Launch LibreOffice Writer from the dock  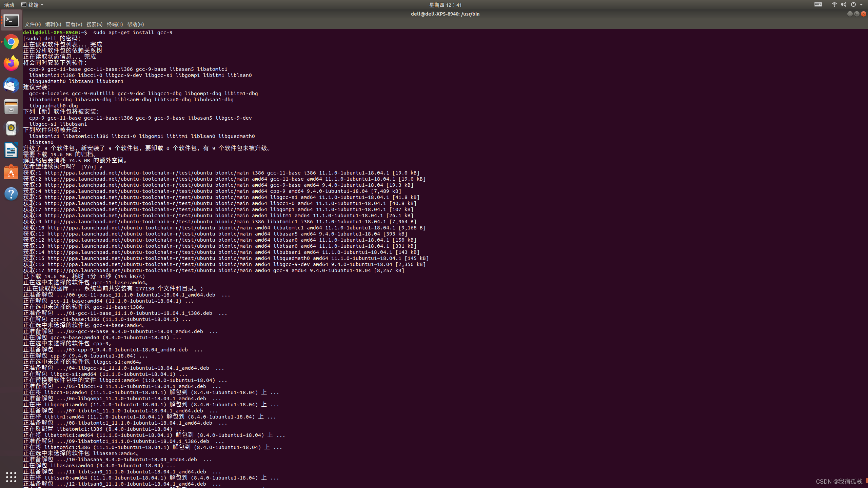point(11,150)
